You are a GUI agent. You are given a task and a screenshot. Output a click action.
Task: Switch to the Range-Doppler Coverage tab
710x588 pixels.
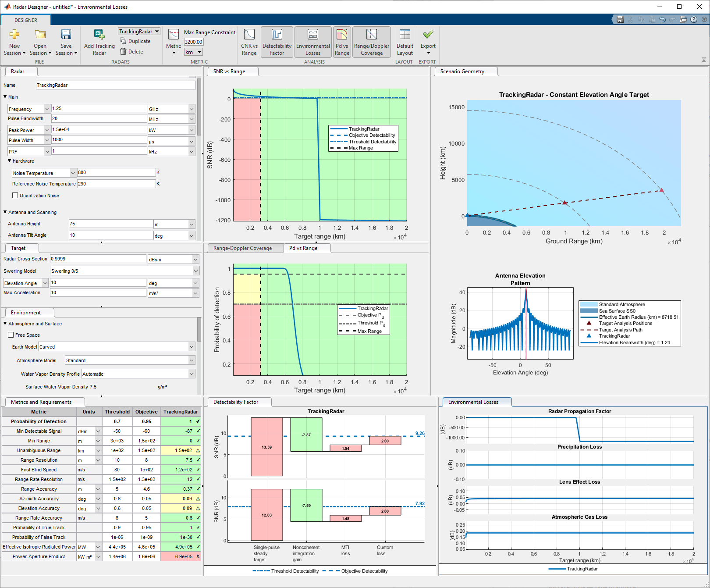(x=244, y=248)
